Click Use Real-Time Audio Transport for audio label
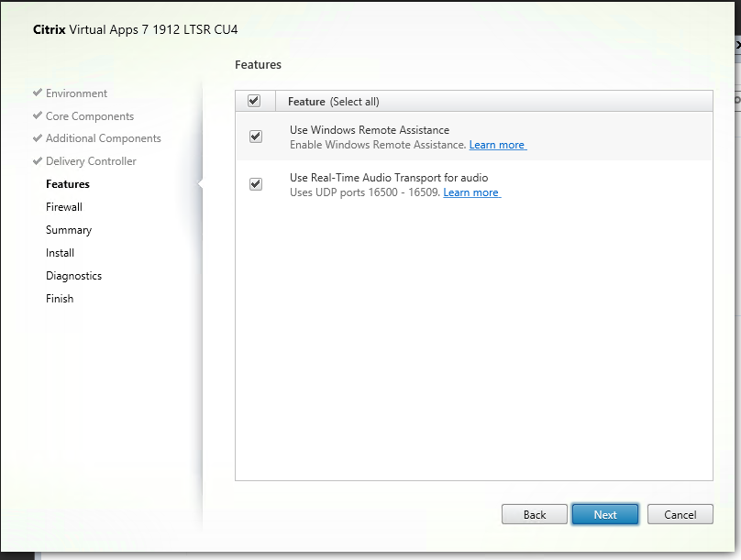 pos(389,178)
